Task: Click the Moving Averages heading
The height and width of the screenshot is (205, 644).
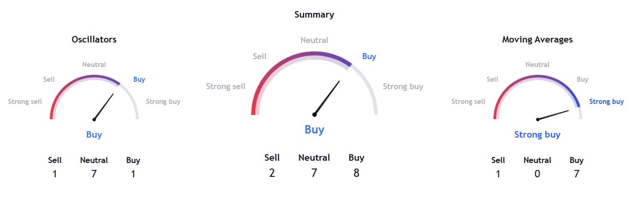Action: (537, 40)
